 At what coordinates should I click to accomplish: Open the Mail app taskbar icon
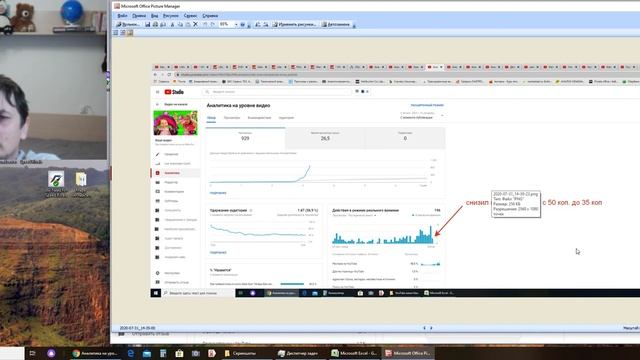point(147,353)
